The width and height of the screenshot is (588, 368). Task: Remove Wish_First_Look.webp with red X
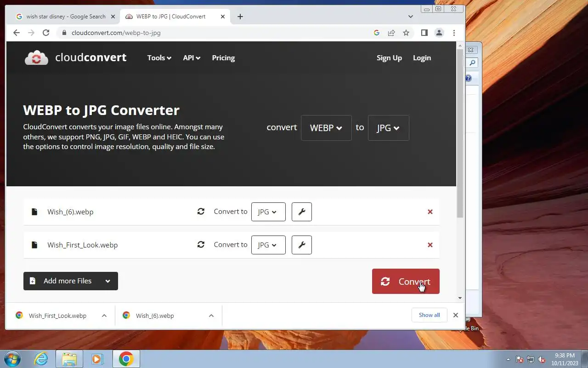[430, 245]
